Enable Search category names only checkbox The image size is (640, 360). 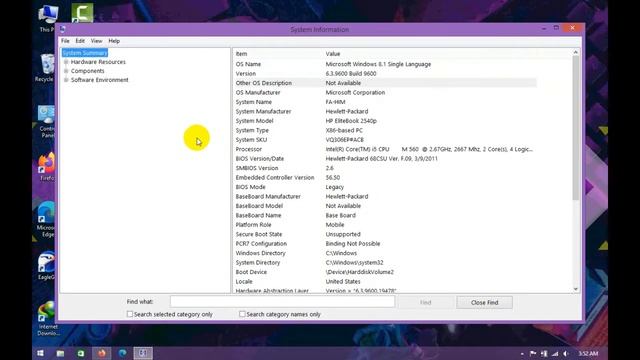click(242, 314)
